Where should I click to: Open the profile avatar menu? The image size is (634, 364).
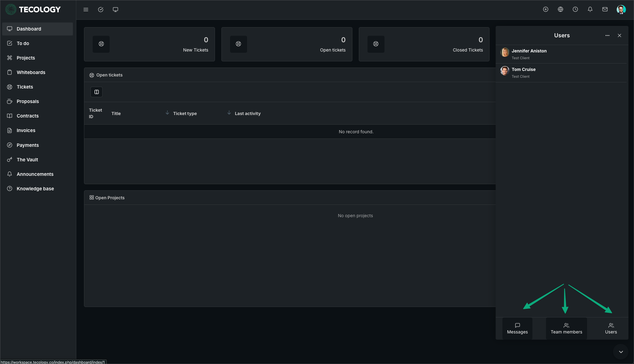621,10
